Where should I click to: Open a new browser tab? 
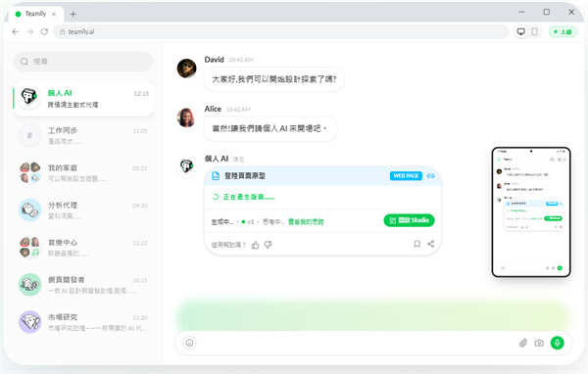(73, 15)
